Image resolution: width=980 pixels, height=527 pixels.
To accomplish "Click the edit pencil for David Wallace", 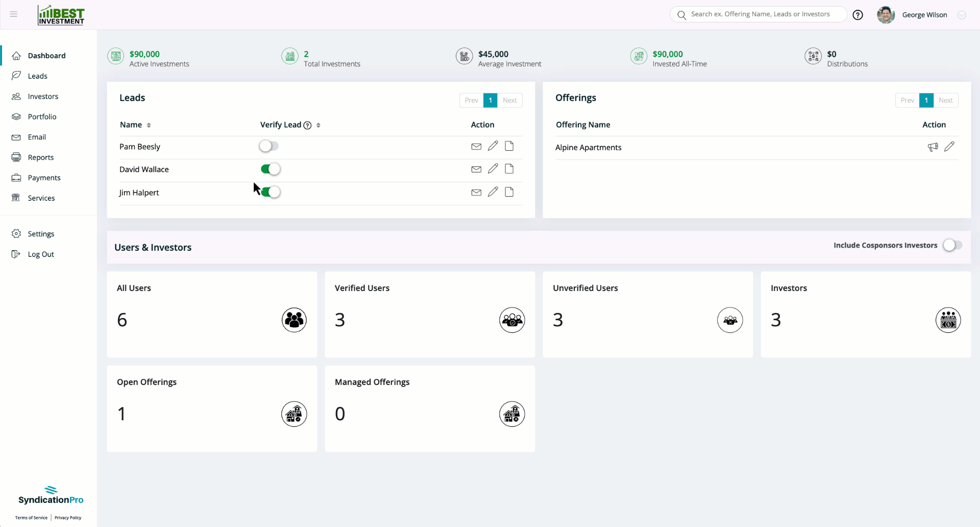I will (x=493, y=169).
